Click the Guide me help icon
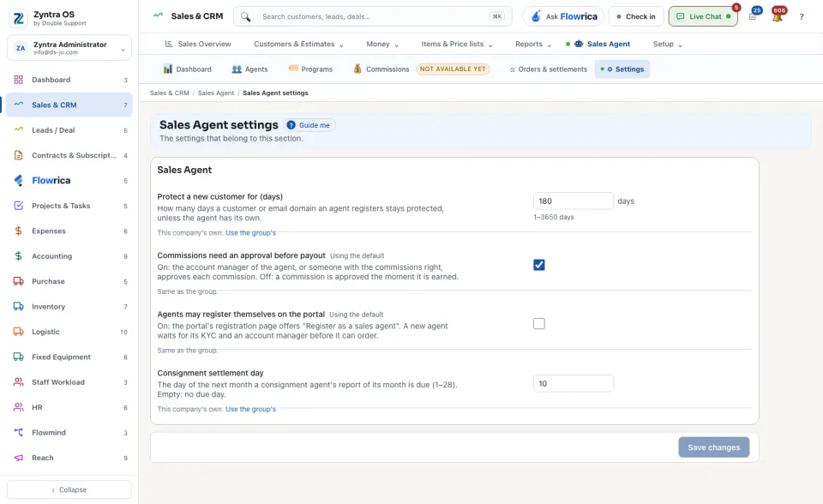 click(x=291, y=125)
